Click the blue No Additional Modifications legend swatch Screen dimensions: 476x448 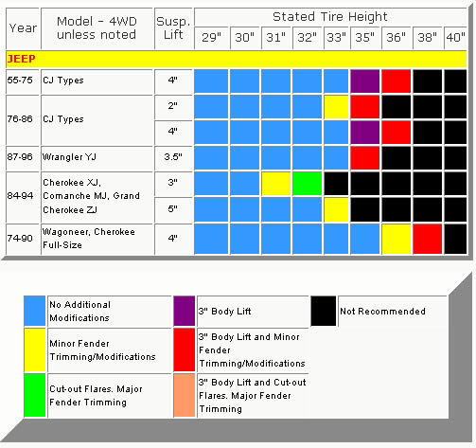35,311
